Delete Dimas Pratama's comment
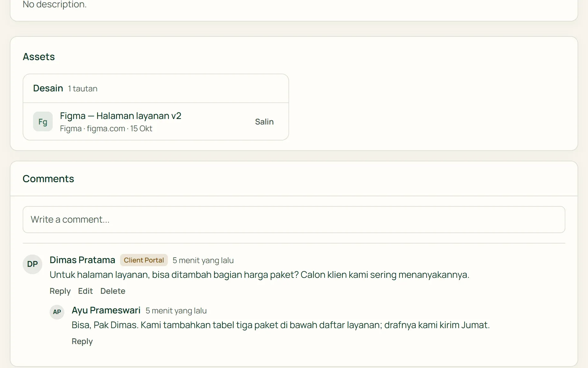This screenshot has width=588, height=368. tap(113, 291)
